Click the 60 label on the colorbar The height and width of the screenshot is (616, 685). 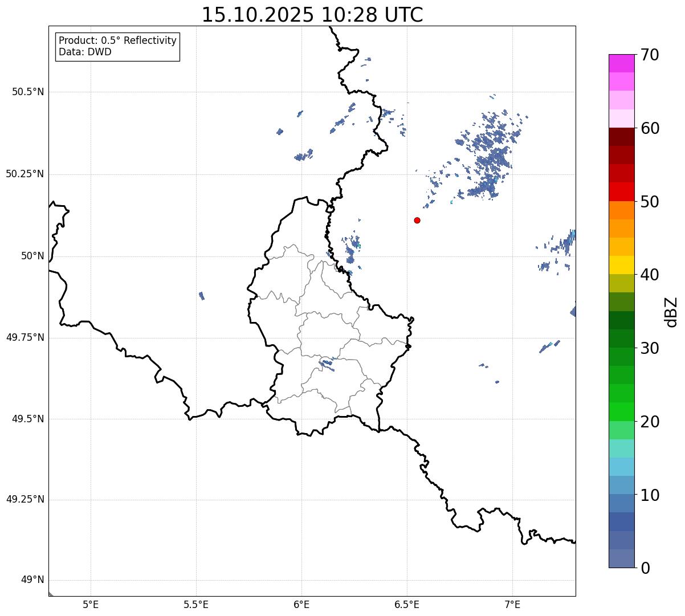click(x=650, y=128)
